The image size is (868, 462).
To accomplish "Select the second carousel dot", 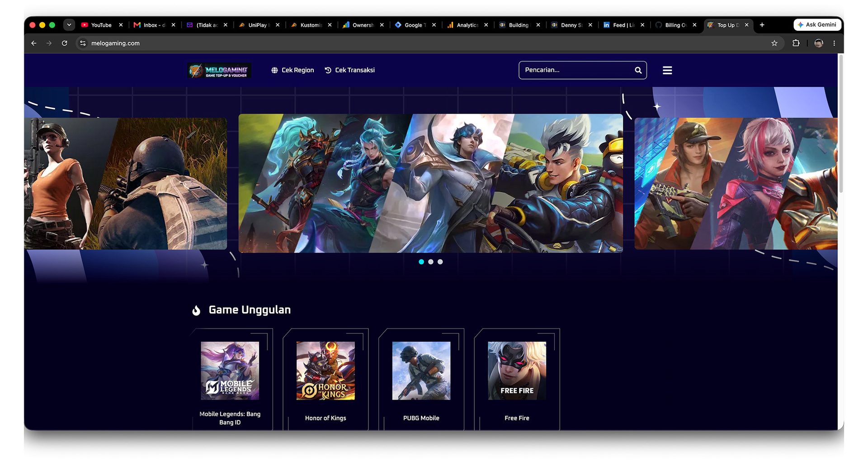I will tap(431, 262).
